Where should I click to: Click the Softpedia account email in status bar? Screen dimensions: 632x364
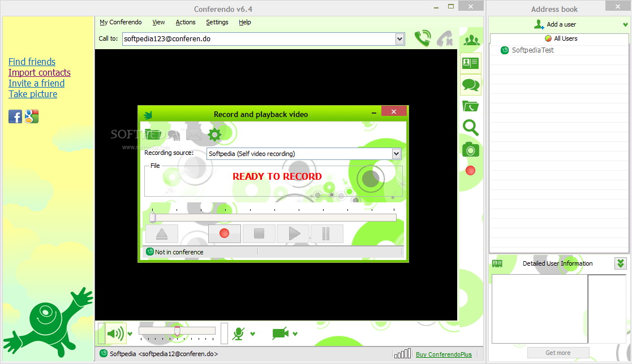pyautogui.click(x=178, y=354)
